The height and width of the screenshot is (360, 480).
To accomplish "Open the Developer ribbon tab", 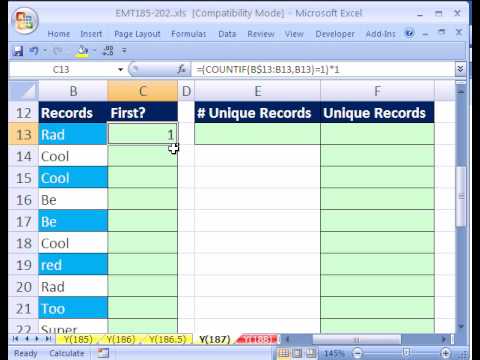I will click(x=335, y=34).
